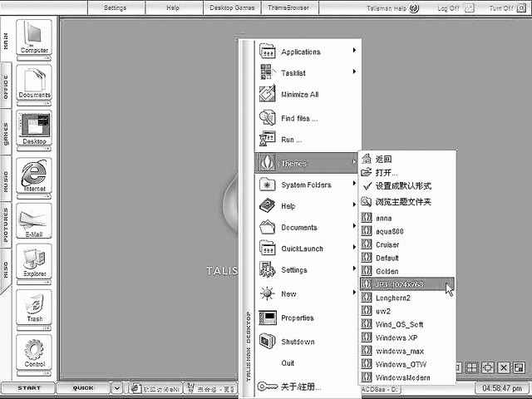Click the Shutdown menu icon
This screenshot has height=399, width=532.
click(x=268, y=342)
